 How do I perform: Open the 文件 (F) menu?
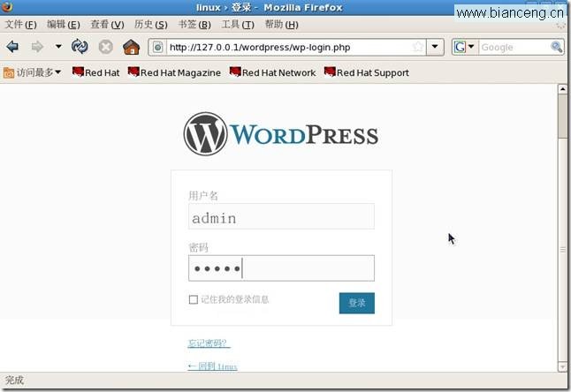click(x=20, y=25)
